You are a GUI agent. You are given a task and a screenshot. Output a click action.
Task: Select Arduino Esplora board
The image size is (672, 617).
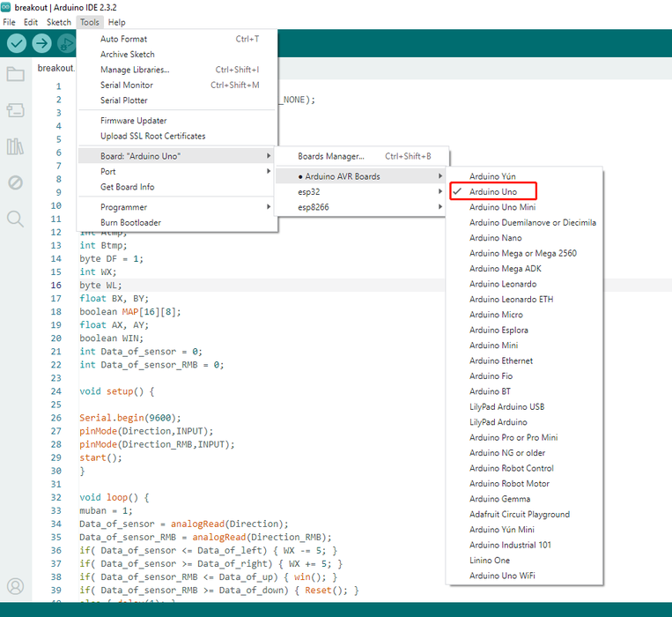point(524,331)
